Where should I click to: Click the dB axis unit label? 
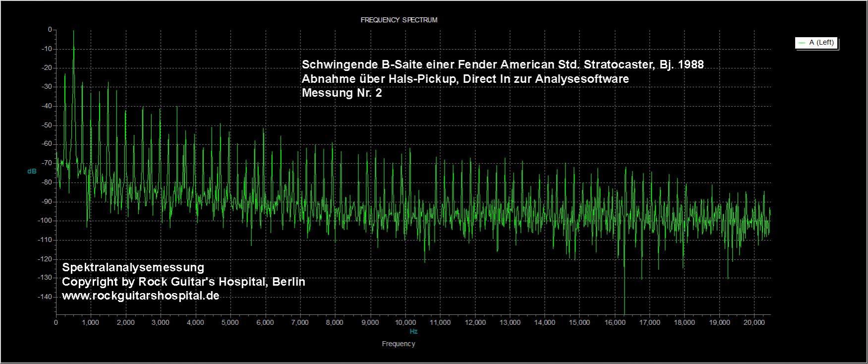[x=32, y=172]
